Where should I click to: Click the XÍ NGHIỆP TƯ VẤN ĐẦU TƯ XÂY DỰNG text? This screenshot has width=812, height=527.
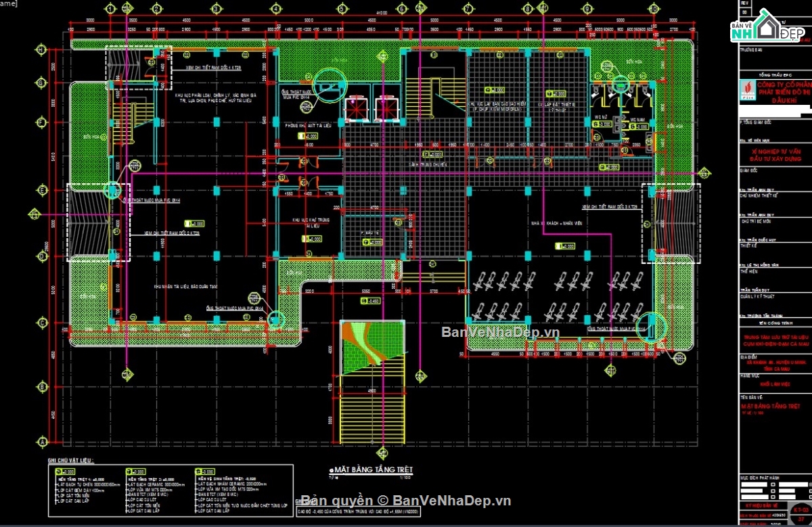point(775,156)
